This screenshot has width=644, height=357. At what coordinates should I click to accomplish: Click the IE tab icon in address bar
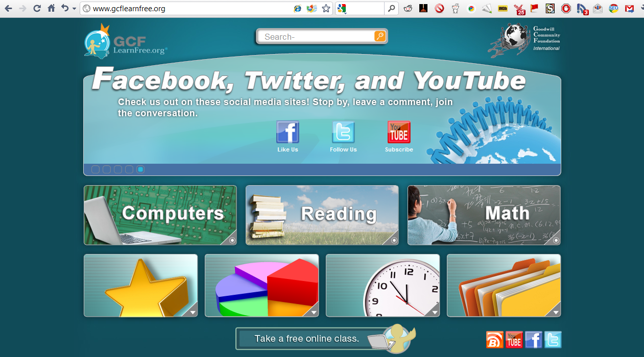297,9
